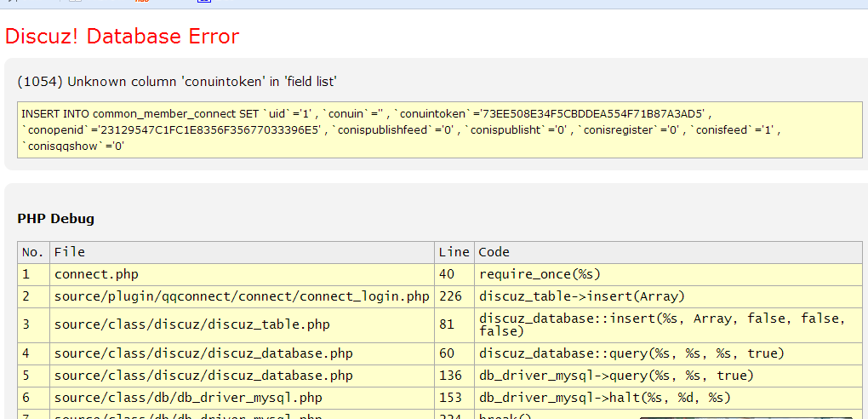Click the No. column header
The width and height of the screenshot is (868, 419).
coord(32,252)
